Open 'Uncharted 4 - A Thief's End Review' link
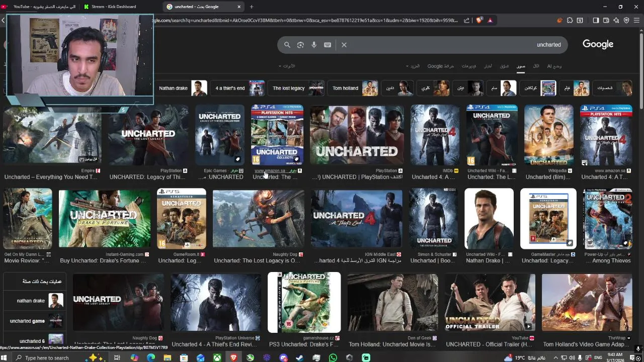644x362 pixels. click(x=214, y=344)
